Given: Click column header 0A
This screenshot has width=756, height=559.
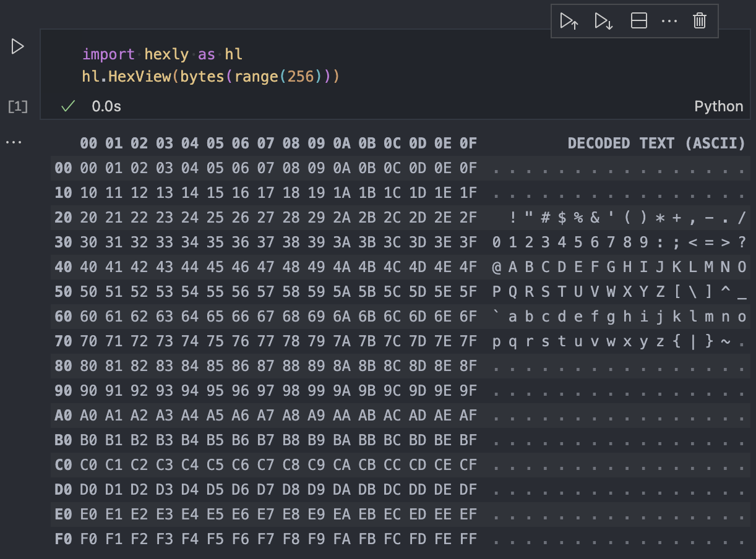Looking at the screenshot, I should 341,143.
